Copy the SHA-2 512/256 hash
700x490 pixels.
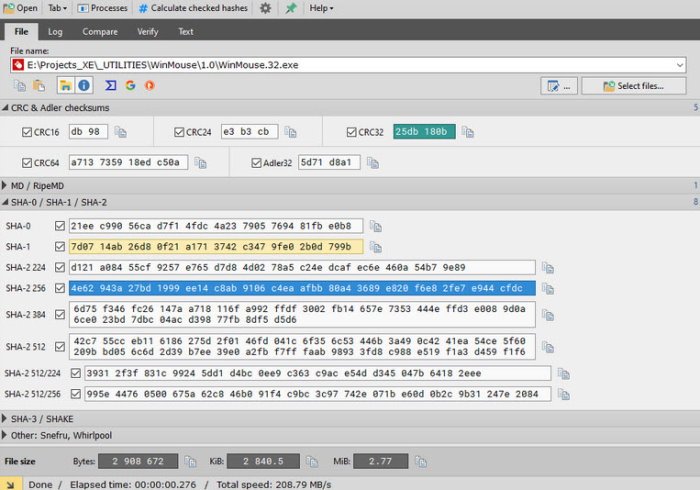pyautogui.click(x=563, y=394)
